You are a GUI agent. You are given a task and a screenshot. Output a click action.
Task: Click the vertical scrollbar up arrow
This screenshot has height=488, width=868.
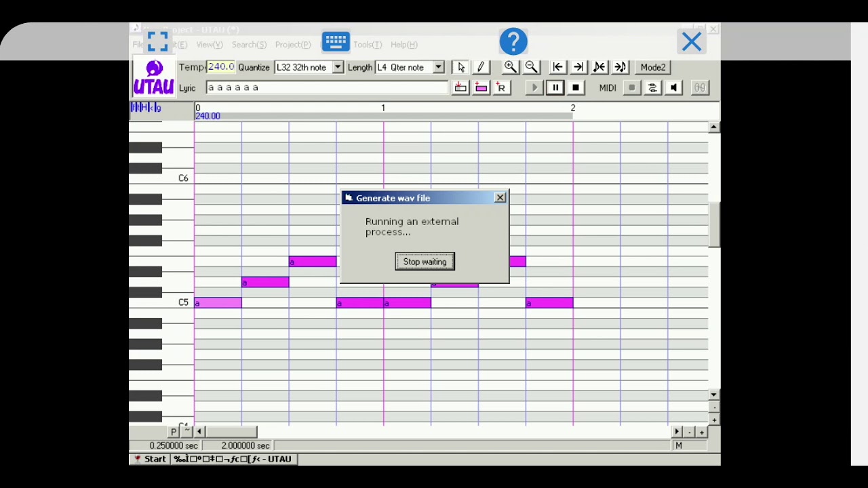(x=714, y=127)
